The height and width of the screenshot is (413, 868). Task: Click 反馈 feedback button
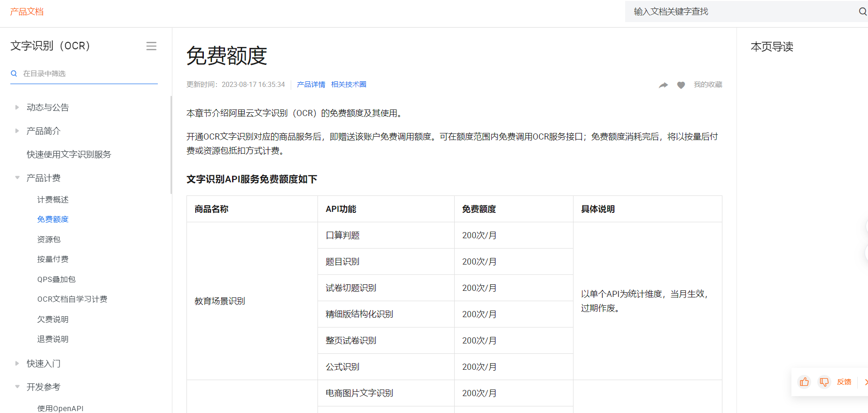[x=844, y=382]
